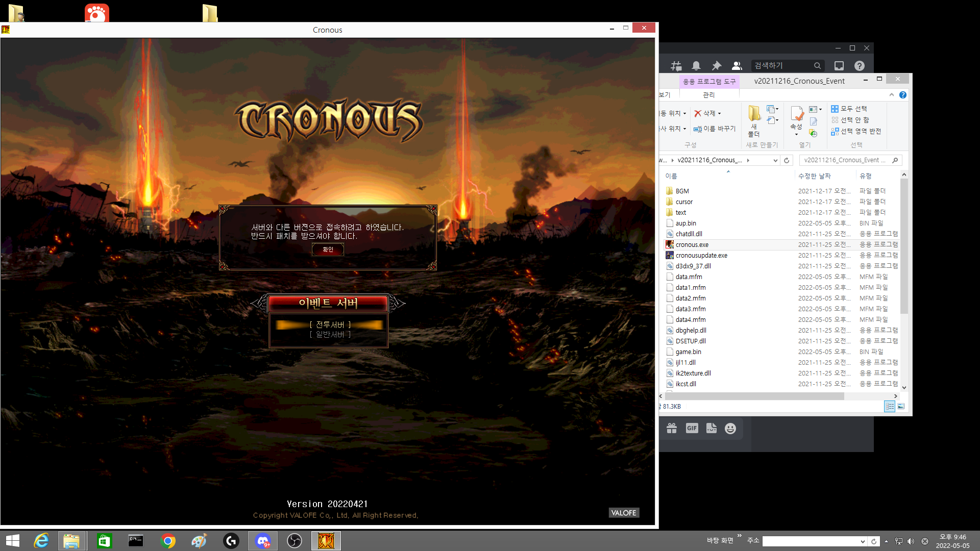This screenshot has width=980, height=551.
Task: Click Discord search box 검색하기
Action: (787, 66)
